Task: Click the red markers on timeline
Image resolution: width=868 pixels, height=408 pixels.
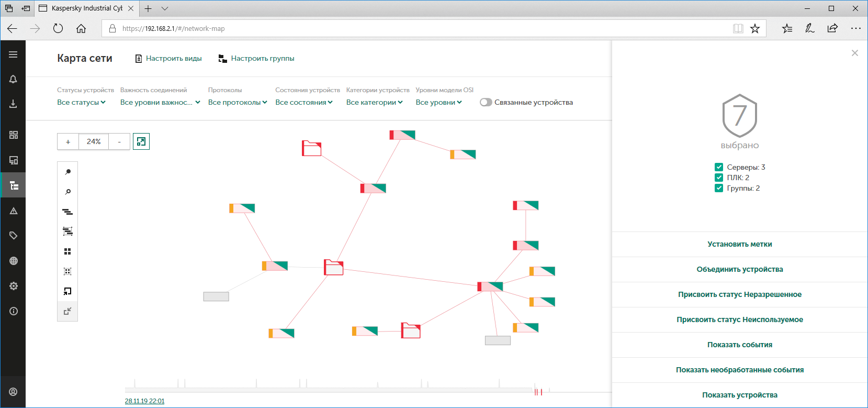Action: point(538,392)
